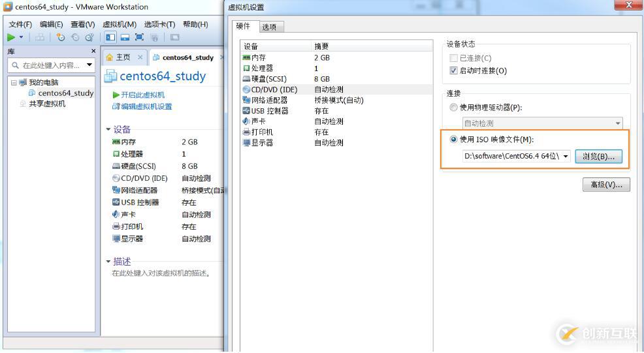Screen dimensions: 644x353
Task: Click the 浏览(B)... button
Action: [598, 157]
